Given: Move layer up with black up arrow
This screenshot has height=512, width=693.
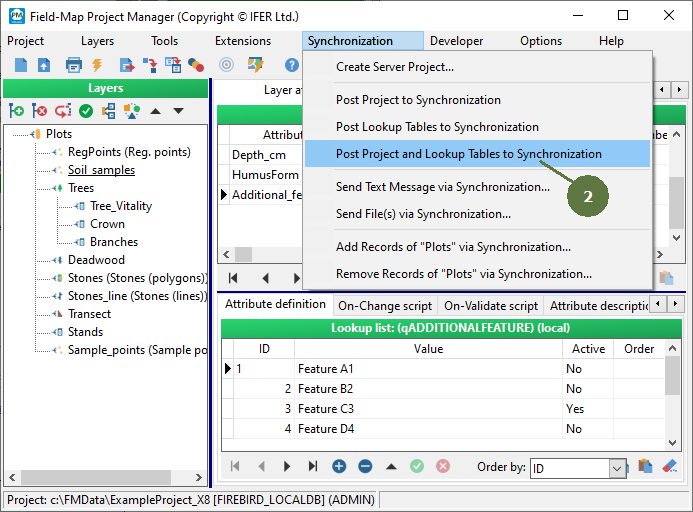Looking at the screenshot, I should tap(156, 111).
